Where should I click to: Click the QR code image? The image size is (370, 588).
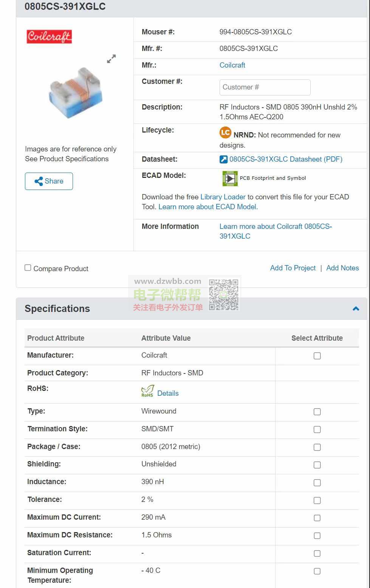click(x=224, y=295)
